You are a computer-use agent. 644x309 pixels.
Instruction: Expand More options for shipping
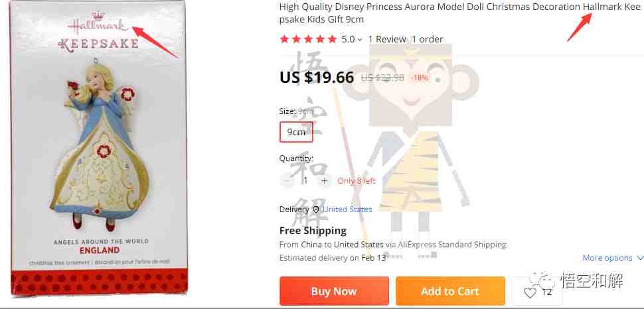click(613, 258)
